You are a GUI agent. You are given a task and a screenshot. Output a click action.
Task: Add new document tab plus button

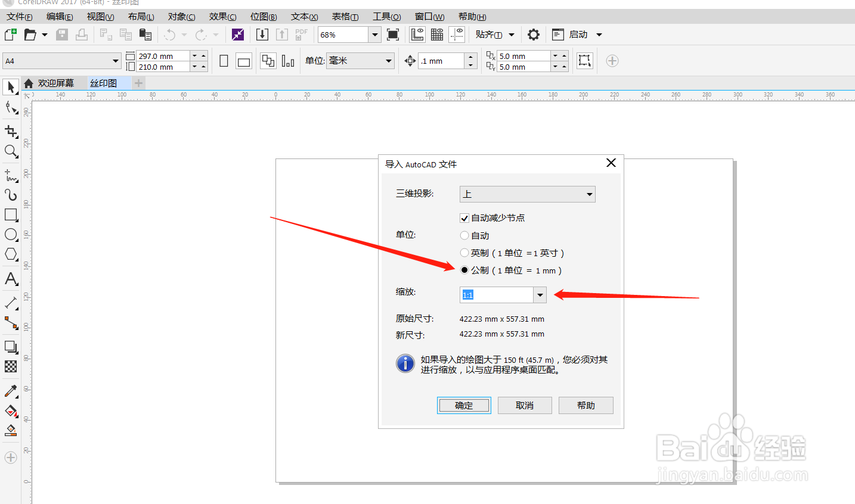coord(138,83)
